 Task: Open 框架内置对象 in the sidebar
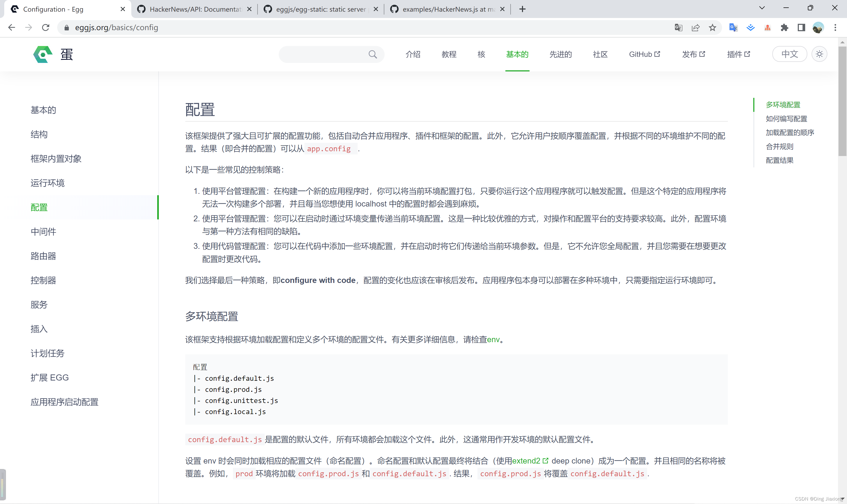(x=56, y=159)
